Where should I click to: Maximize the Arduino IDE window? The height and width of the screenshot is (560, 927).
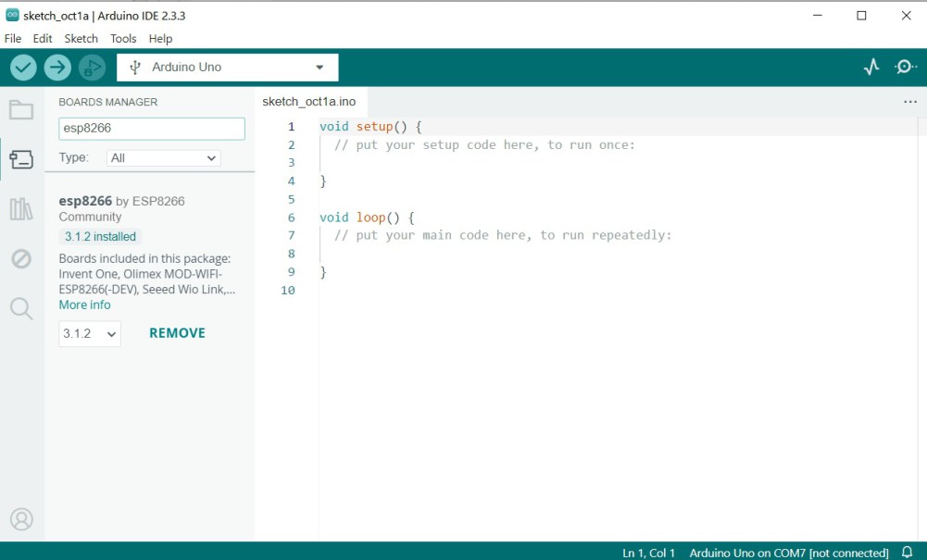pos(861,16)
